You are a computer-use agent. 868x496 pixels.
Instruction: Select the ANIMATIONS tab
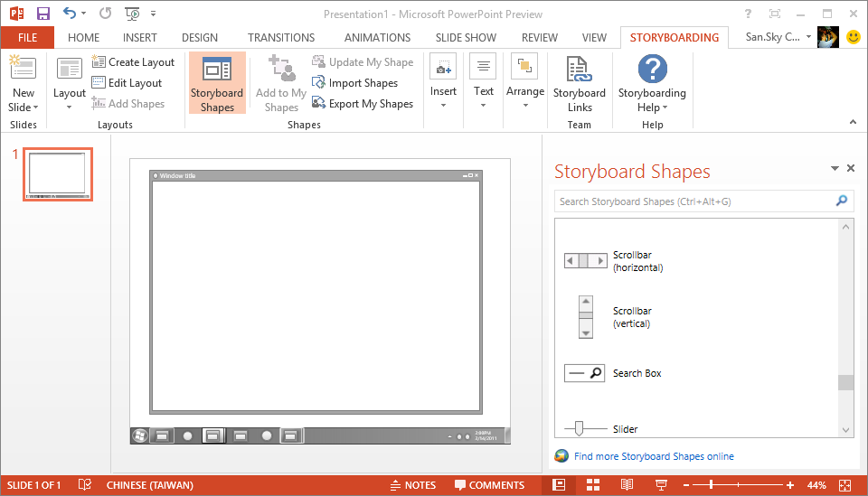378,38
